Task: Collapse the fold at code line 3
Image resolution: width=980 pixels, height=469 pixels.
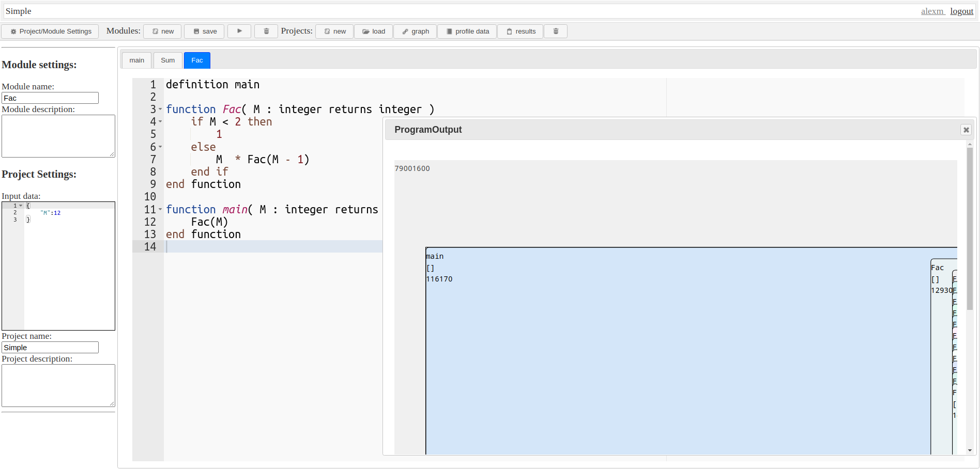Action: coord(160,109)
